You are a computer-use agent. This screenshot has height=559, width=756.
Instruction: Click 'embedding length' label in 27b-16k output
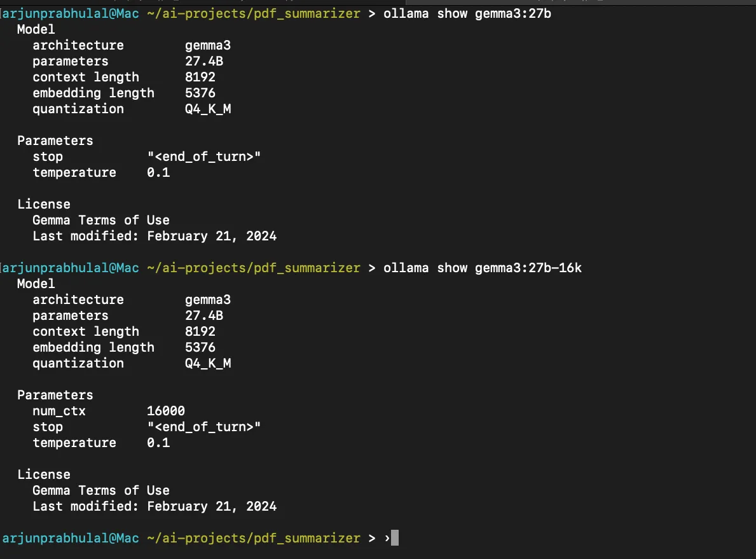pos(93,348)
